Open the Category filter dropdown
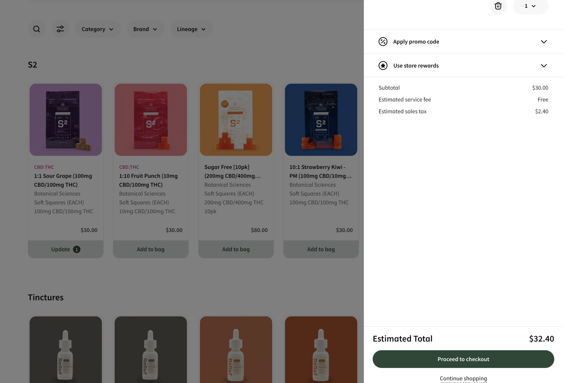 point(98,29)
